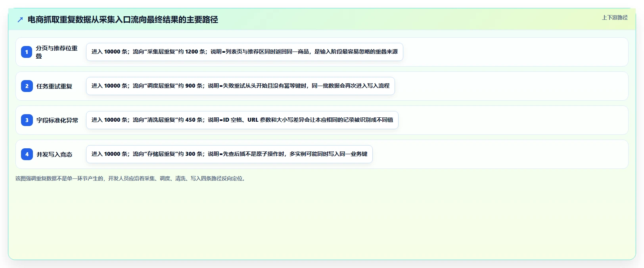Click the title 电商抓取重复数据从采集入口流向最终结果的主要路径
Screen dimensions: 644x268
click(123, 20)
